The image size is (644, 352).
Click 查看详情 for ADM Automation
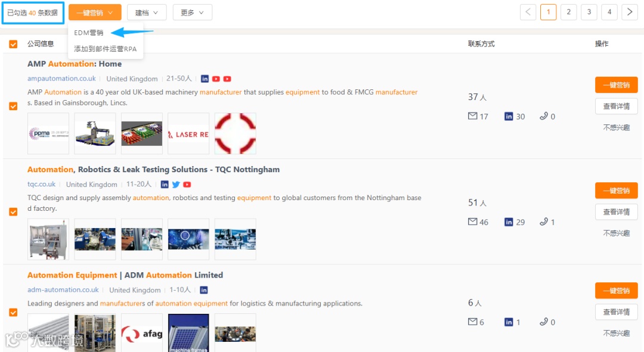click(x=616, y=311)
